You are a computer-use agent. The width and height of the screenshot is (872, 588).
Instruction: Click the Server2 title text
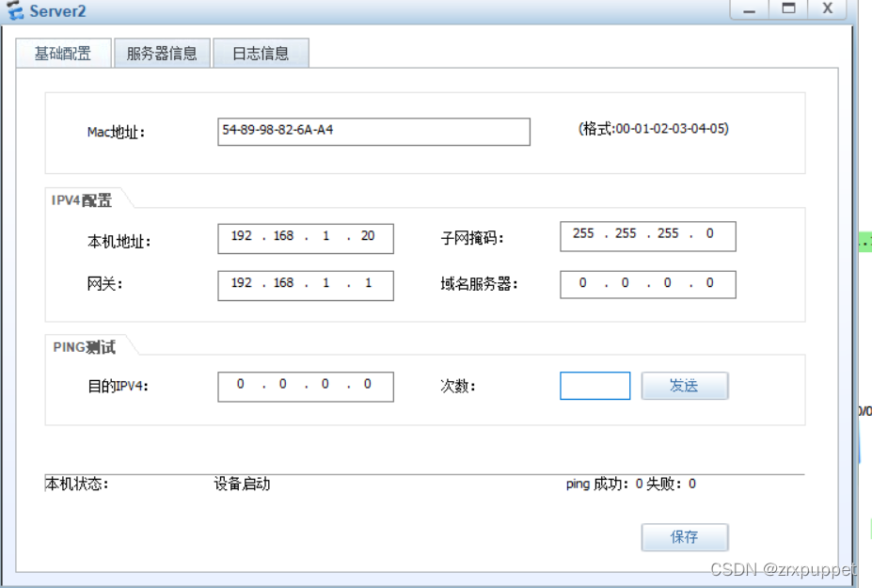[x=57, y=11]
